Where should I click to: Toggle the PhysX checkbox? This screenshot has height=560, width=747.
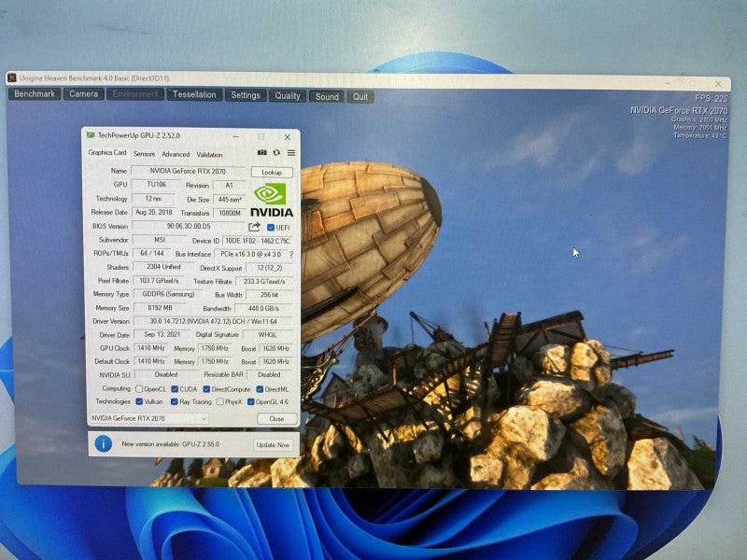(219, 402)
